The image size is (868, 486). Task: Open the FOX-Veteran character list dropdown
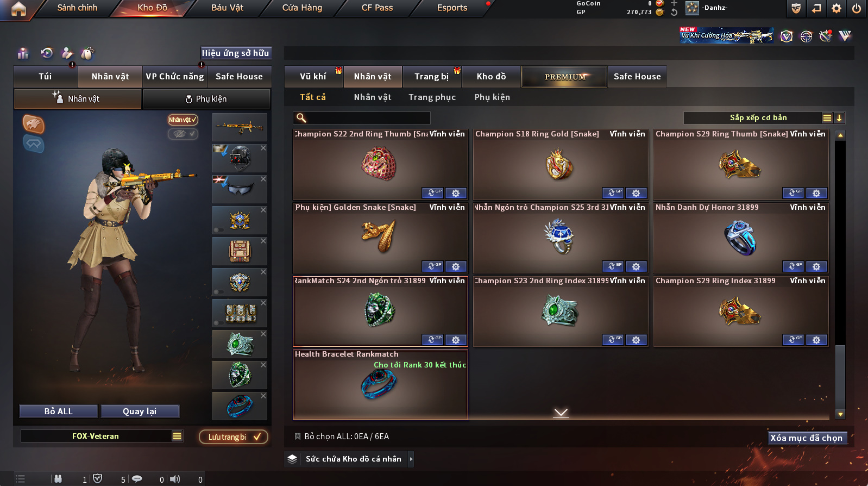(x=177, y=436)
